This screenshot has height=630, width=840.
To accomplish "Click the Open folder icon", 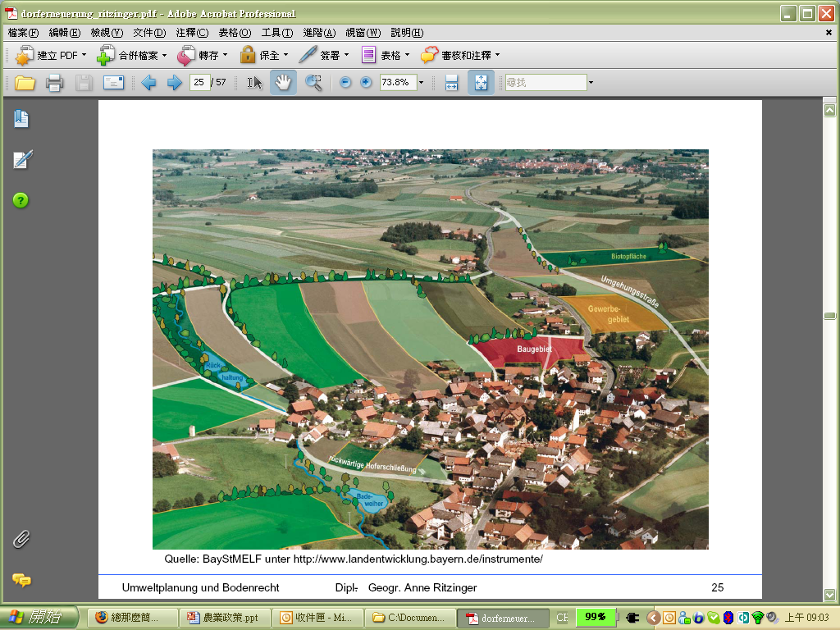I will coord(25,82).
